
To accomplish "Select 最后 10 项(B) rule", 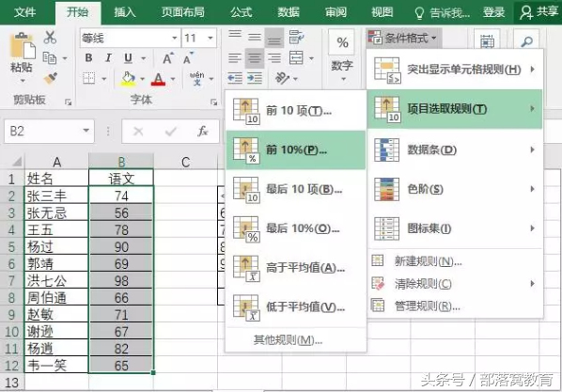I will (296, 189).
